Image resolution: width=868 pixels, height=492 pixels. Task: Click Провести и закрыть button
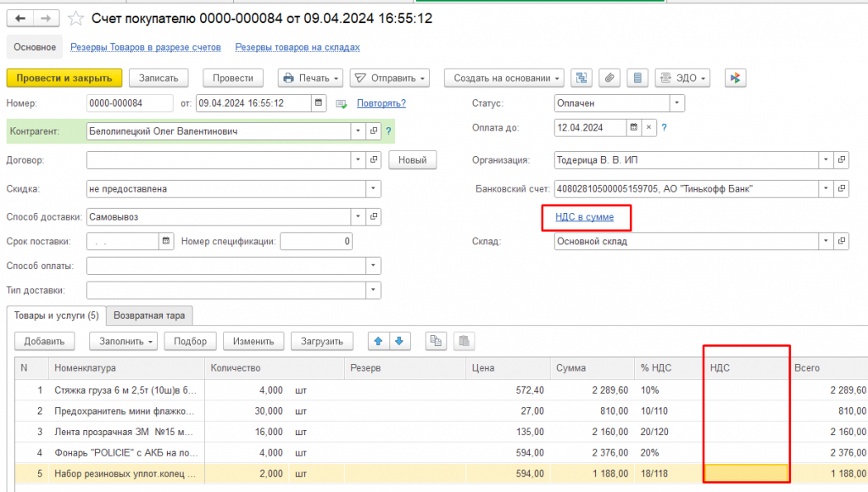click(64, 78)
